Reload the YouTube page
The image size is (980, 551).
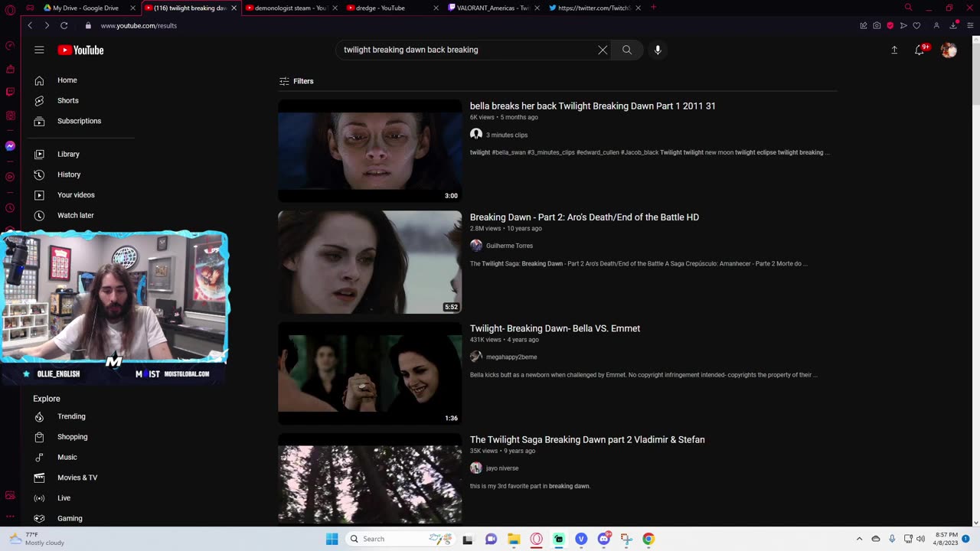pos(64,25)
